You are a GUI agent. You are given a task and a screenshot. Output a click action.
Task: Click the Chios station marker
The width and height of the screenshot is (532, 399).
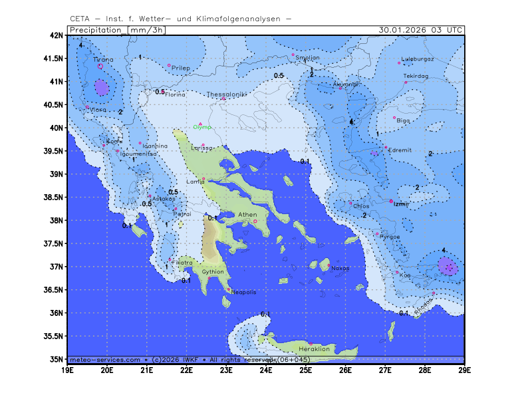tap(351, 203)
